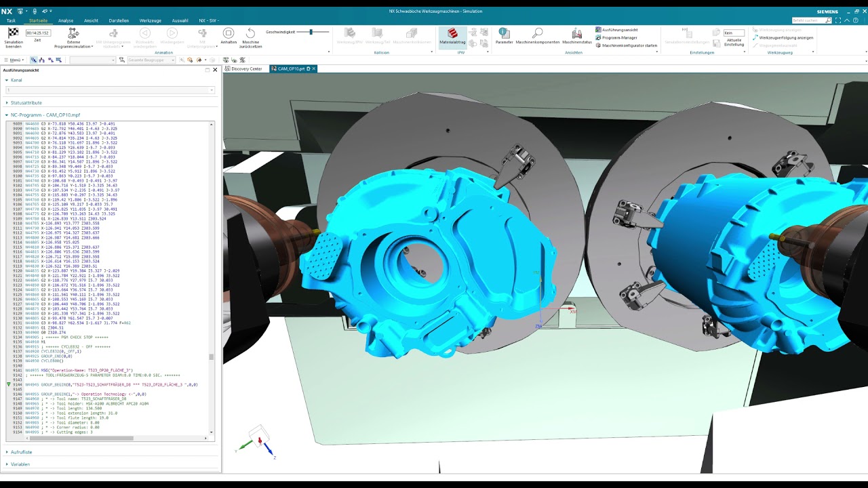868x488 pixels.
Task: Undock the Ausführungsansicht panel
Action: click(x=208, y=70)
